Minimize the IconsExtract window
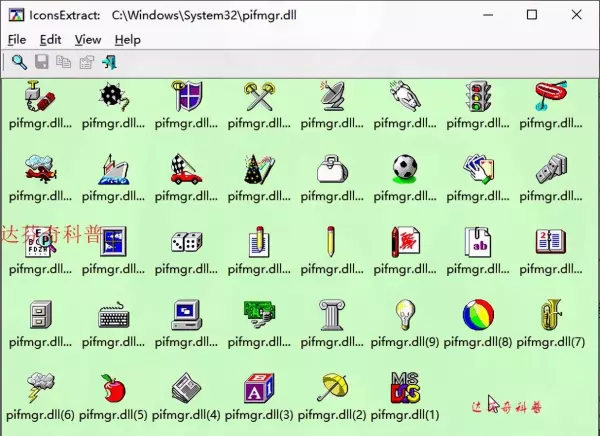 [x=488, y=15]
